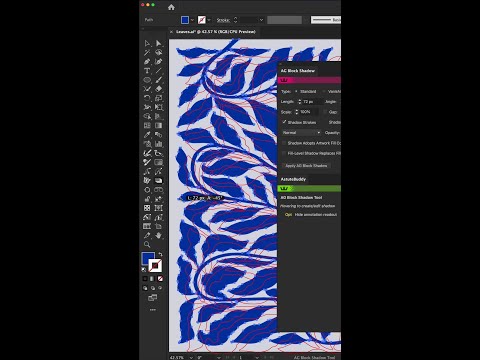Pick the Pen tool in toolbar
480x360 pixels.
pos(147,62)
